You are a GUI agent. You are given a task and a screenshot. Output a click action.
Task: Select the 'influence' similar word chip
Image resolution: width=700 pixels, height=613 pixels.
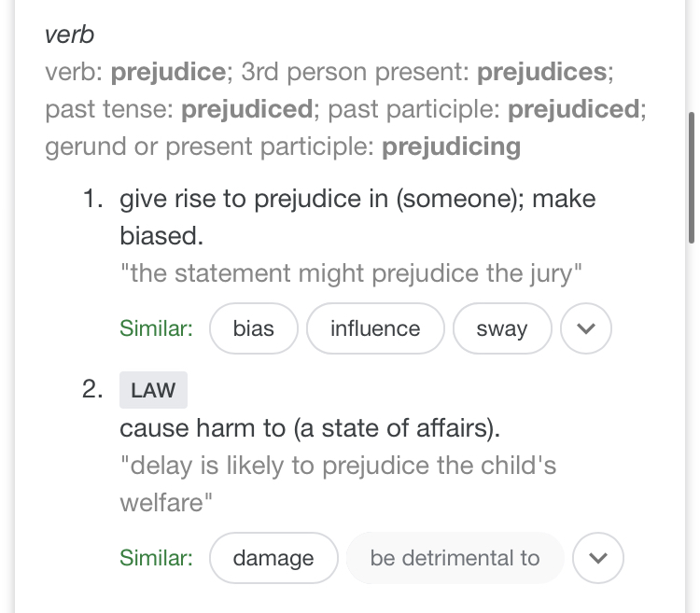pos(375,328)
